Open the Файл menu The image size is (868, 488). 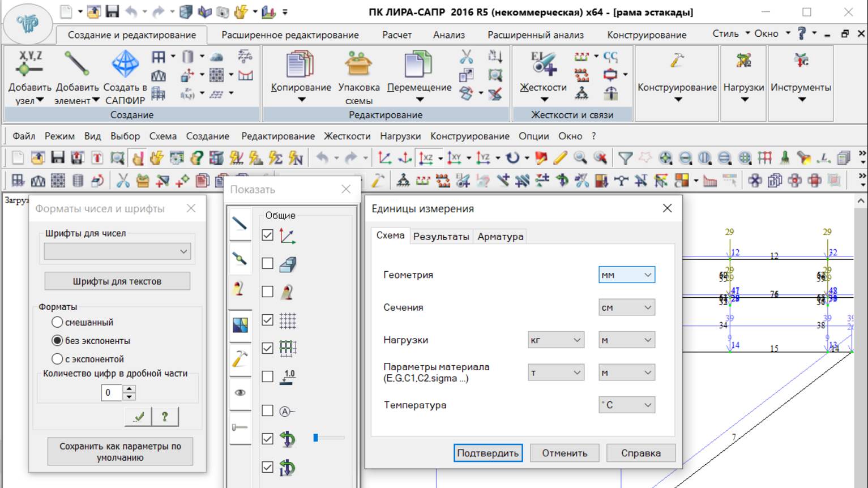coord(24,136)
